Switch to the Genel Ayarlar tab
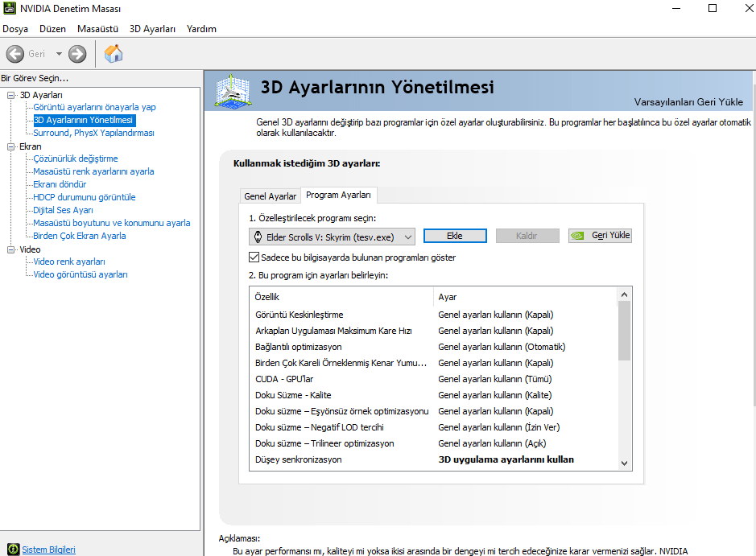Image resolution: width=756 pixels, height=556 pixels. tap(270, 196)
